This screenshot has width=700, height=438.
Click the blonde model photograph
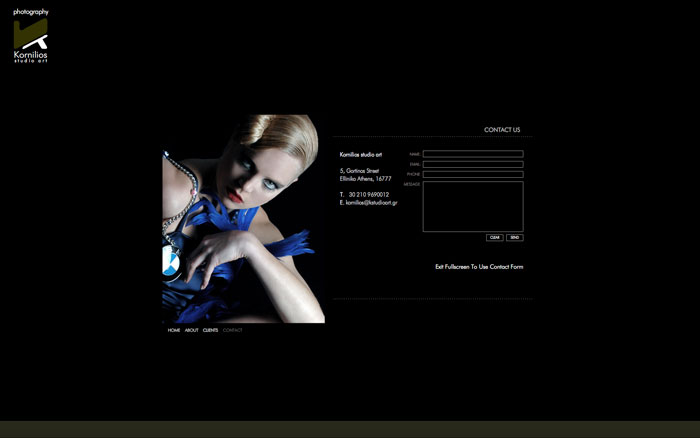243,219
